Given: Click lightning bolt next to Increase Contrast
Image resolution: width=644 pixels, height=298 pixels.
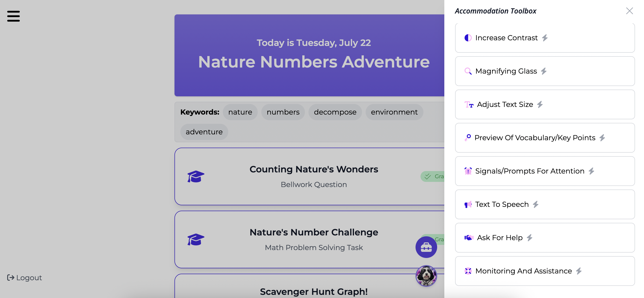Looking at the screenshot, I should 545,38.
